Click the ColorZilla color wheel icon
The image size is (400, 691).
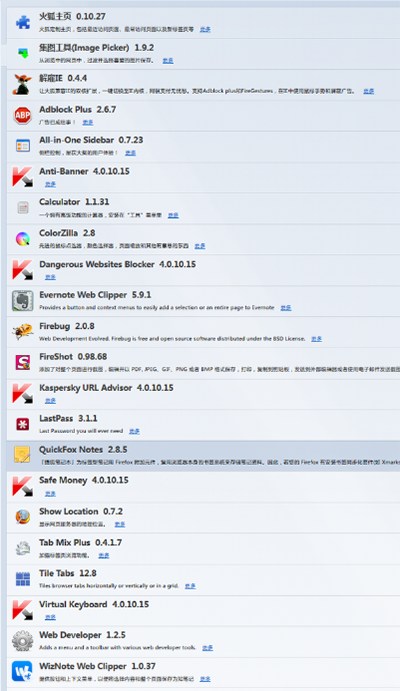(22, 239)
